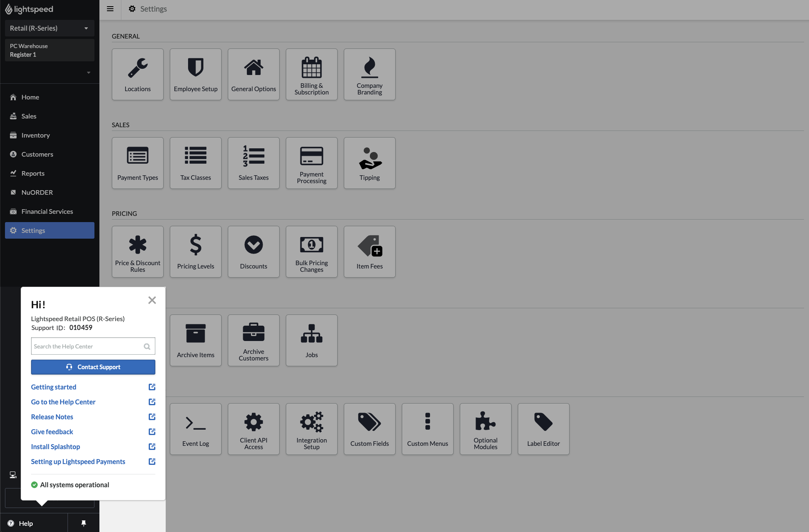Screen dimensions: 809x532
Task: Pin the Help panel
Action: pyautogui.click(x=83, y=523)
